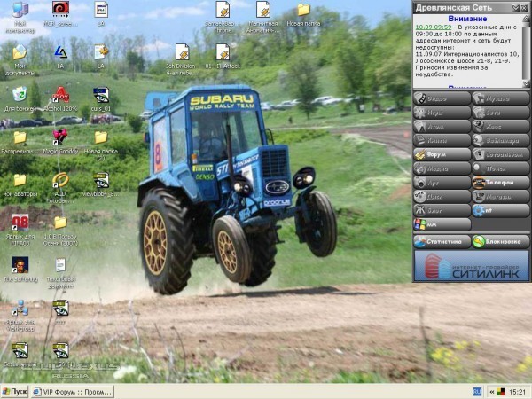Screen dimensions: 532x399
Task: Click the Хаос button in the panel
Action: 500,126
